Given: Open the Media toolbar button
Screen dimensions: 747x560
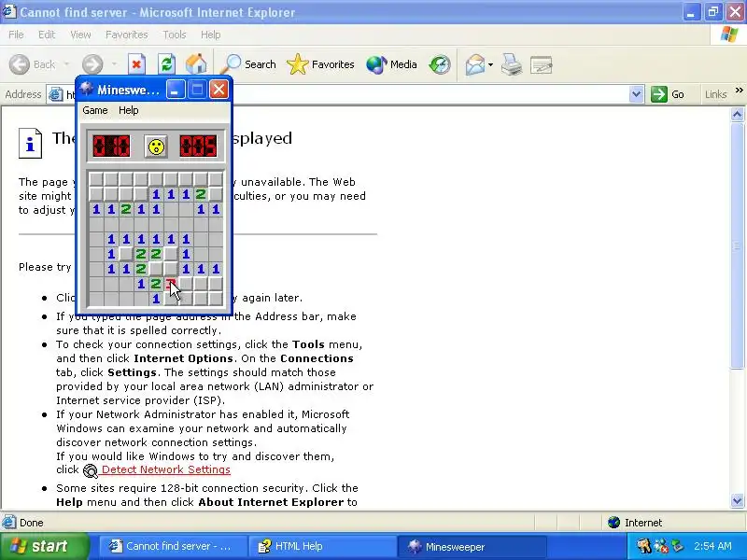Looking at the screenshot, I should click(x=391, y=64).
